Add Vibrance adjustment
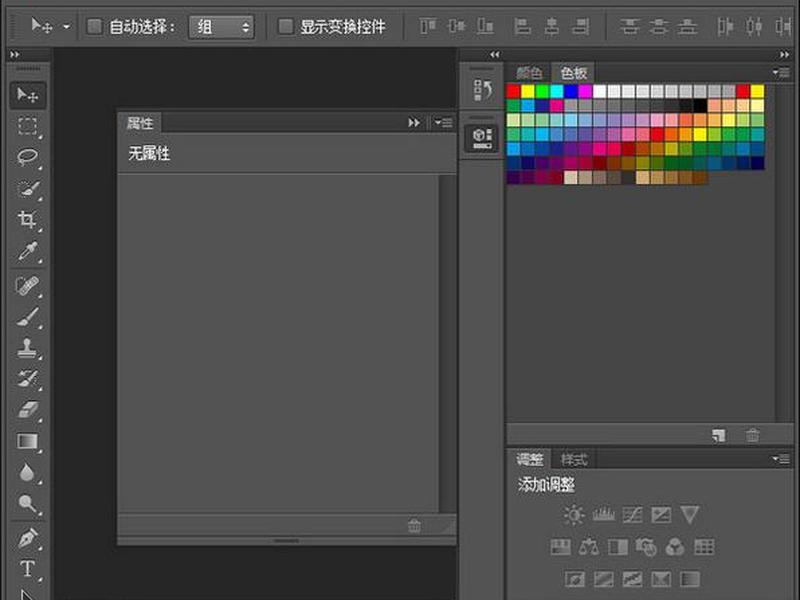This screenshot has width=800, height=600. [x=690, y=515]
